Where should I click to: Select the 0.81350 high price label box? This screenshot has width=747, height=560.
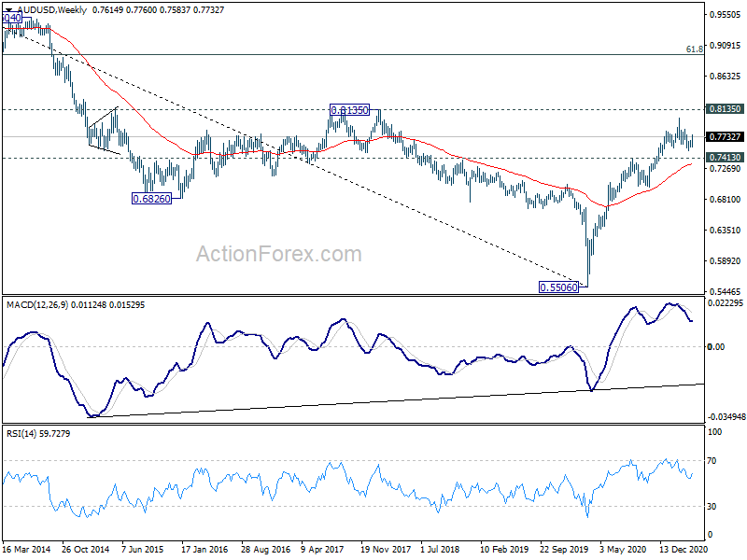coord(349,110)
